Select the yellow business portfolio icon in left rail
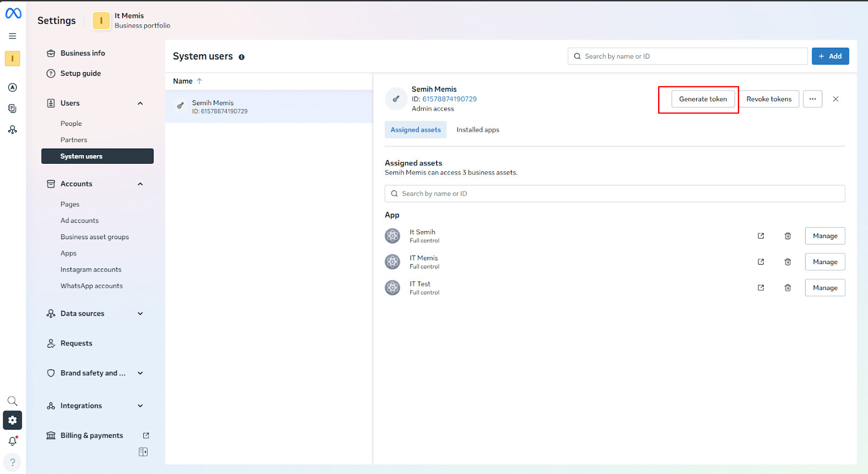This screenshot has width=868, height=474. pos(12,59)
